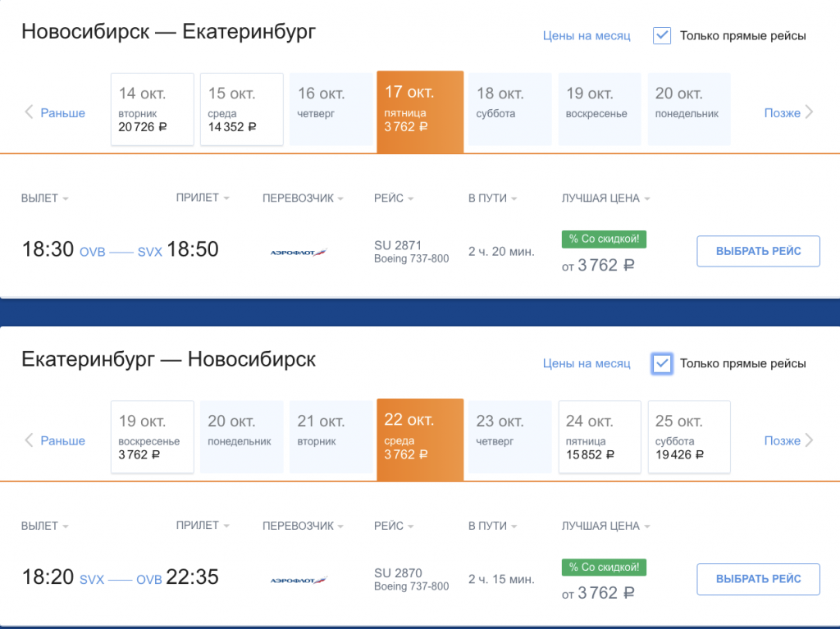Viewport: 840px width, 629px height.
Task: Sort outbound flights by 'ВЫЛЕТ' departure
Action: point(45,198)
